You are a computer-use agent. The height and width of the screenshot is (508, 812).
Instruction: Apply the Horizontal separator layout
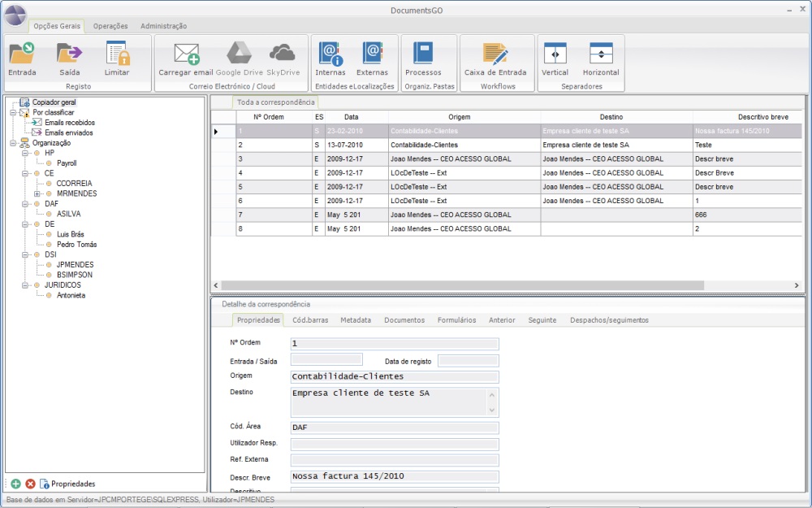click(601, 54)
